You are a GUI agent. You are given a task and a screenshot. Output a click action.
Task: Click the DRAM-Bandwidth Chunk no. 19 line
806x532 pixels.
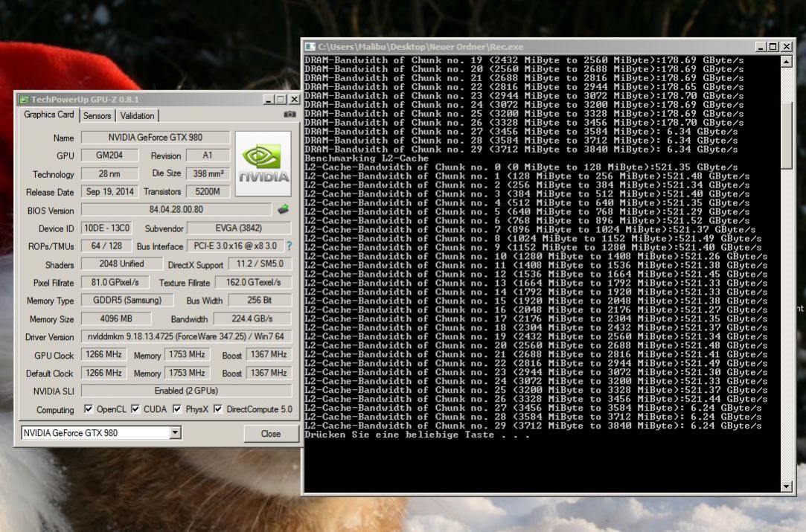tap(524, 60)
